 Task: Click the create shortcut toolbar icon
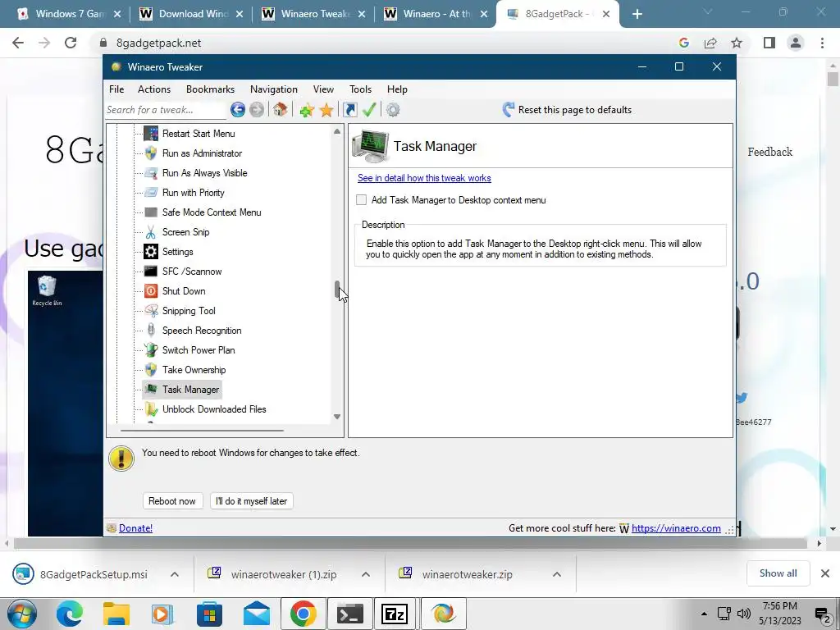349,110
